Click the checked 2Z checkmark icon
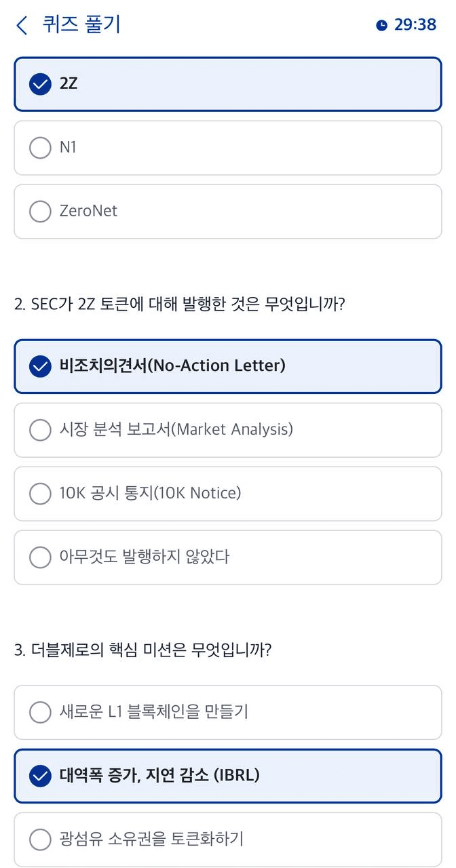Image resolution: width=456 pixels, height=868 pixels. click(x=41, y=84)
